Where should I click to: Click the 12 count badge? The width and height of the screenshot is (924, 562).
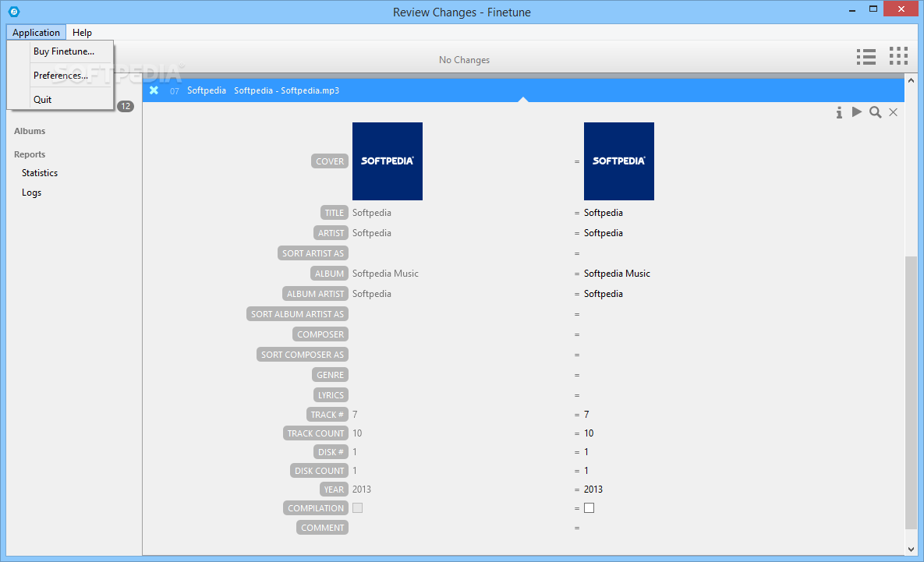[x=126, y=107]
